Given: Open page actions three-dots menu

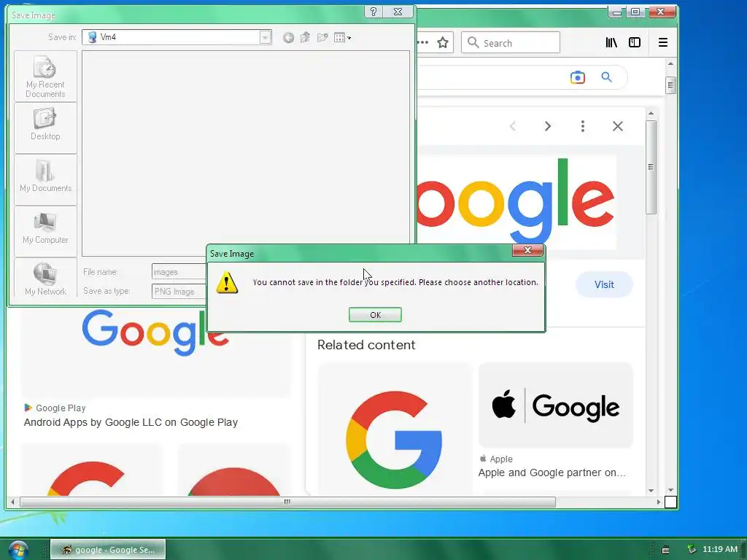Looking at the screenshot, I should click(x=422, y=42).
